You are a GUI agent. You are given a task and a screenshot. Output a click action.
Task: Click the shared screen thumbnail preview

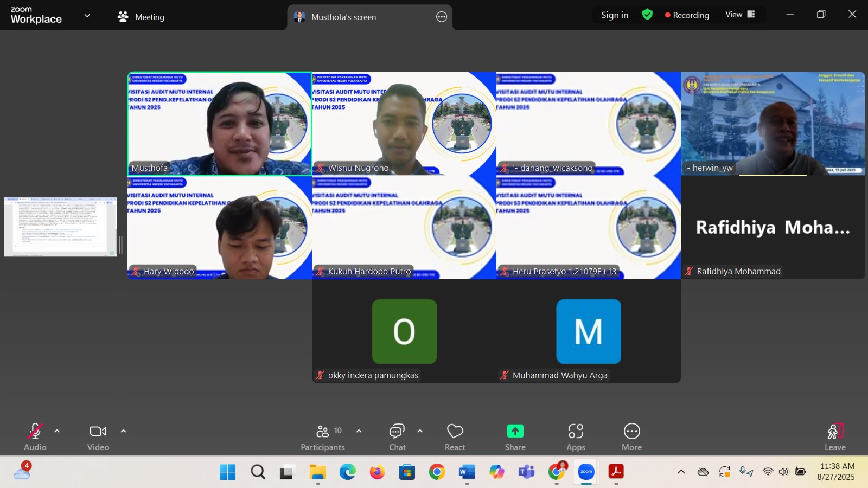pos(60,227)
